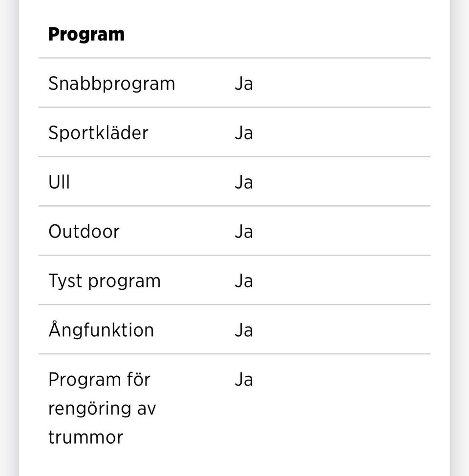Select the Ja value beside Tyst program
This screenshot has width=469, height=476.
pos(243,281)
